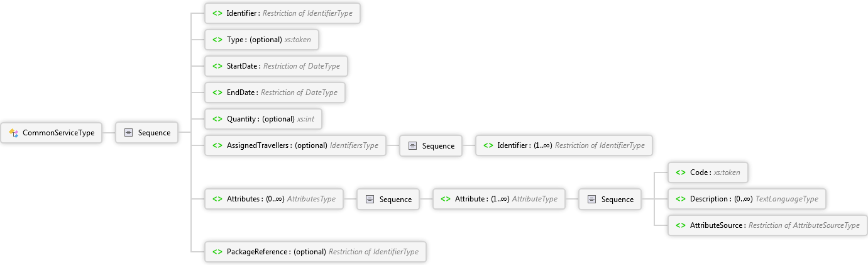This screenshot has height=265, width=868.
Task: Select the Attributes AttributesType node
Action: click(x=274, y=200)
